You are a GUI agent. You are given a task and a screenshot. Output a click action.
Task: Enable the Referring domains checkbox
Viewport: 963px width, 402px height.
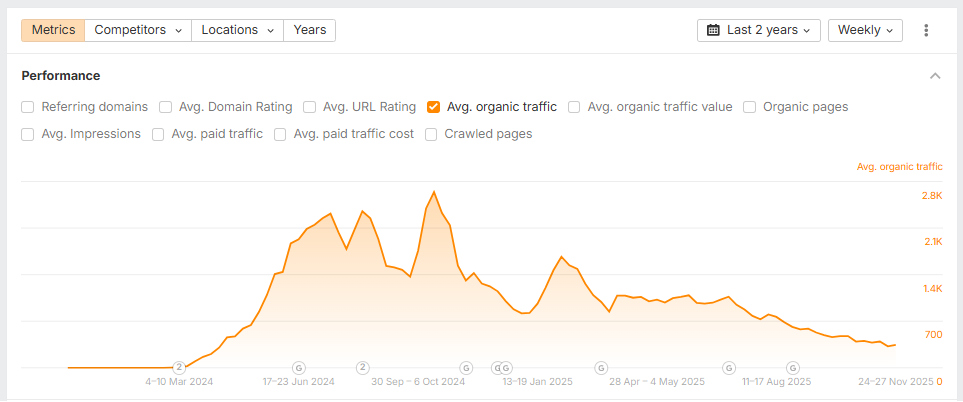click(28, 107)
